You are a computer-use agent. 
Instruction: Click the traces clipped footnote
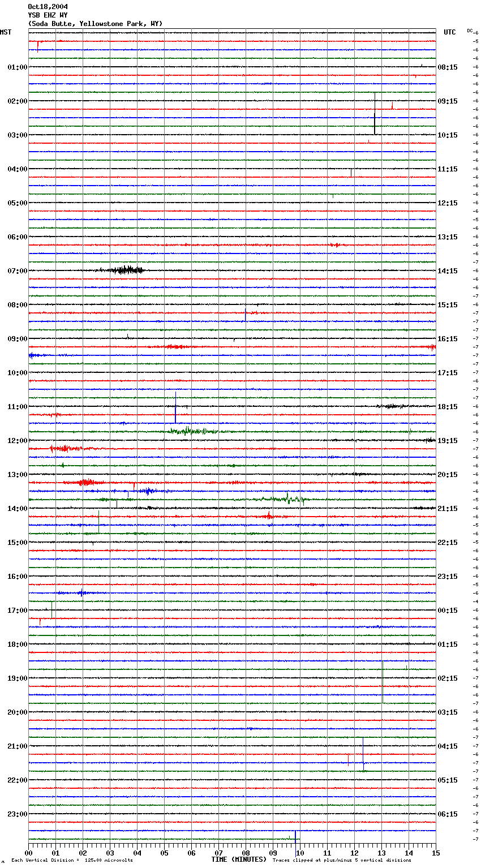tap(342, 861)
